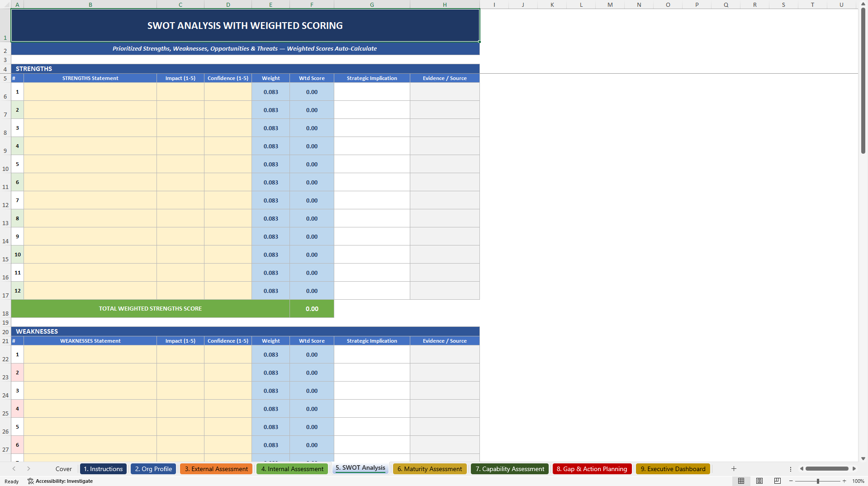868x486 pixels.
Task: Select Strengths statement cell for item 1
Action: coord(90,92)
